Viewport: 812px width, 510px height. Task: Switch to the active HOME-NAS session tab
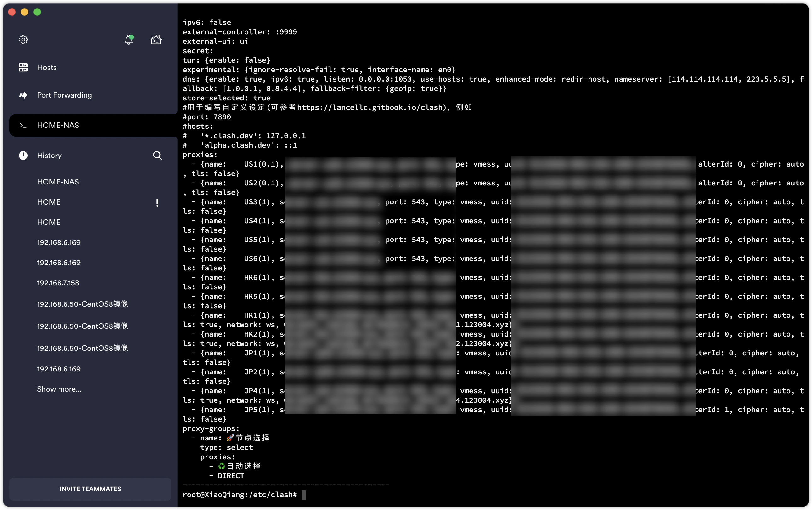[58, 125]
